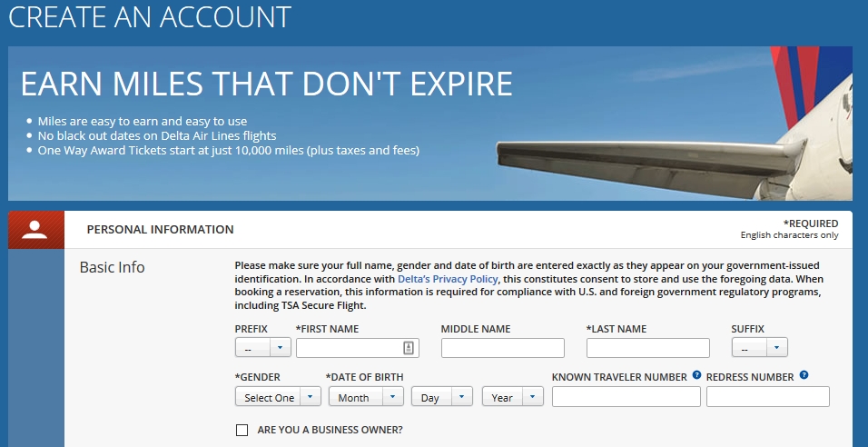Click the autofill contact icon in First Name field
This screenshot has width=868, height=447.
[409, 348]
